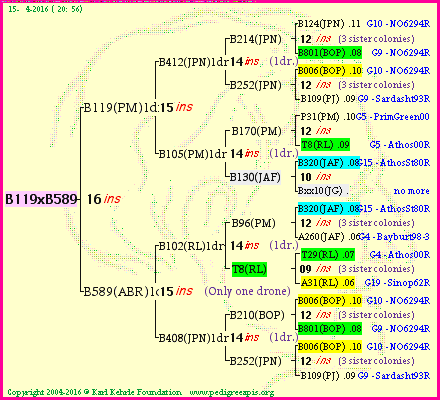This screenshot has width=440, height=400.
Task: Click the root node B119xB589
Action: tap(41, 199)
